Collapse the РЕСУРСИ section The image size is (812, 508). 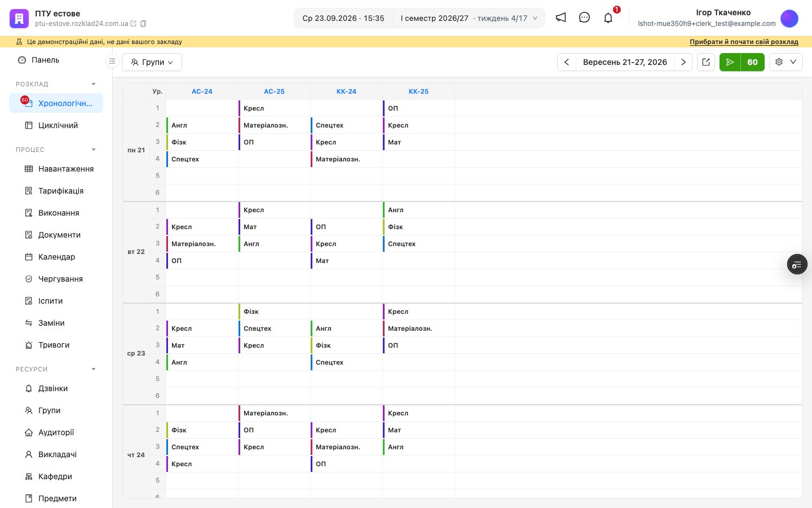94,369
